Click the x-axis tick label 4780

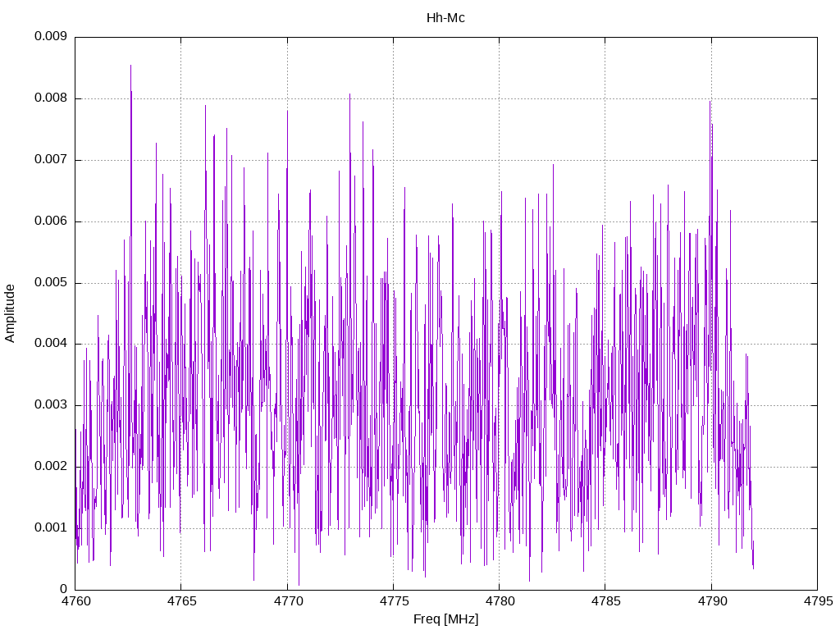coord(500,601)
